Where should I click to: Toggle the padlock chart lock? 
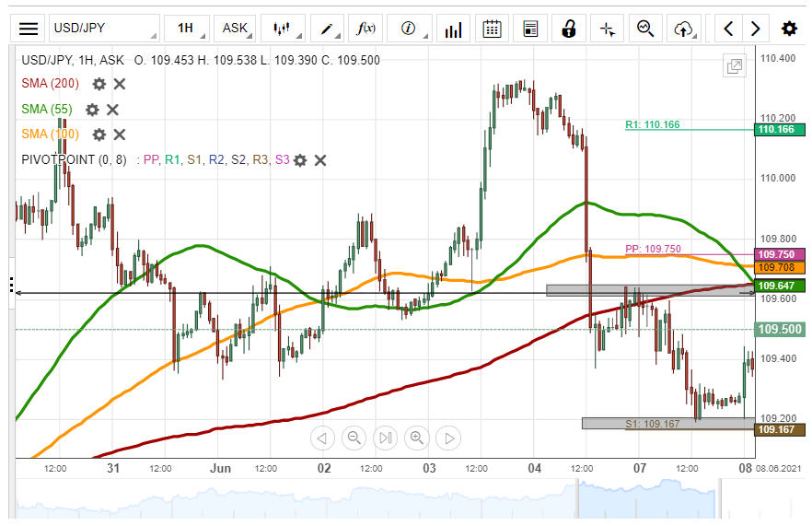(569, 29)
